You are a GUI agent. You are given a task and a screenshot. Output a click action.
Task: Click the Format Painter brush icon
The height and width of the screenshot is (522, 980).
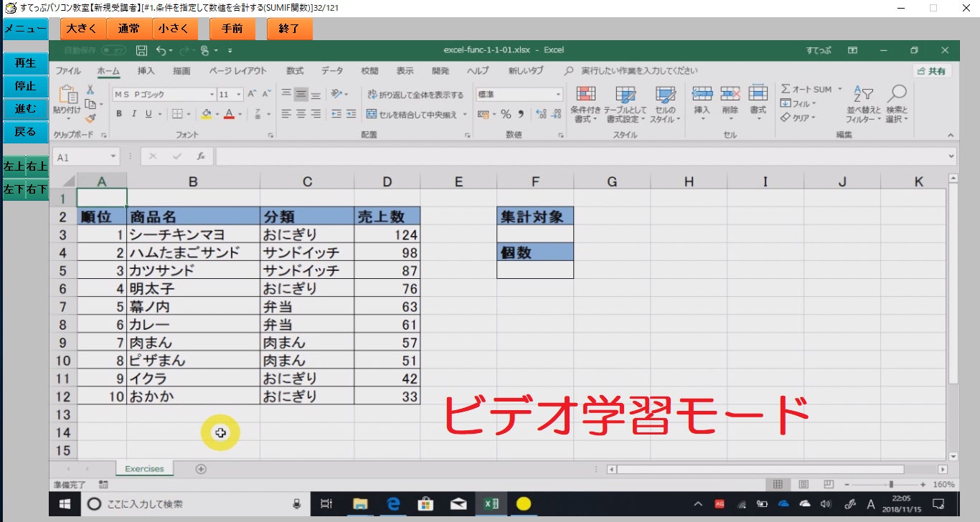pyautogui.click(x=90, y=118)
